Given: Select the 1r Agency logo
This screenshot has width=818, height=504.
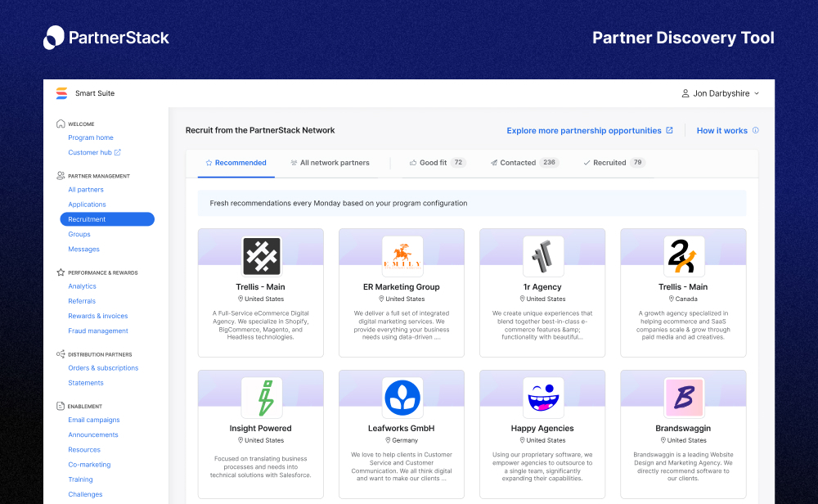Looking at the screenshot, I should [x=542, y=256].
